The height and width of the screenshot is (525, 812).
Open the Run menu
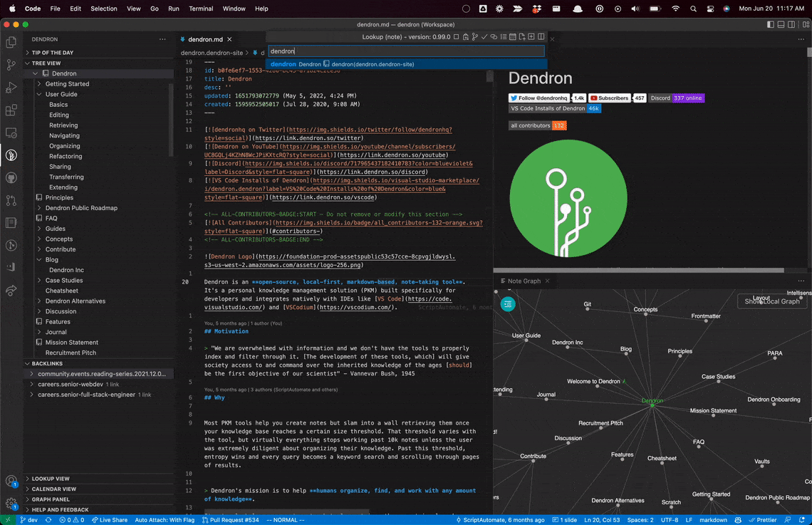pyautogui.click(x=174, y=9)
